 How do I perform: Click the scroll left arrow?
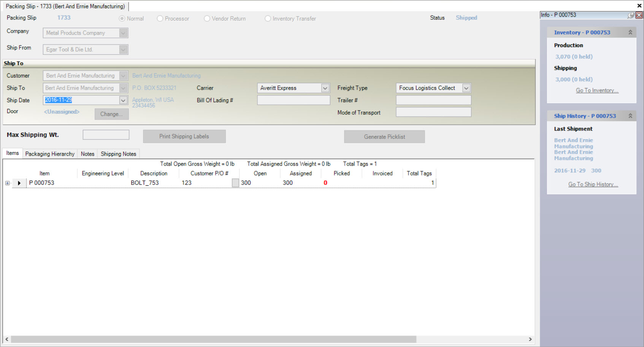click(7, 339)
